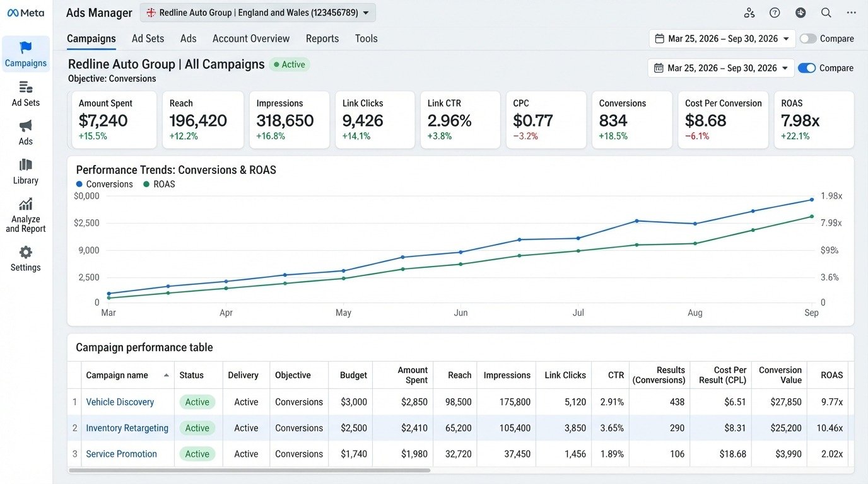The width and height of the screenshot is (868, 484).
Task: Open the Library sidebar icon
Action: click(x=26, y=165)
